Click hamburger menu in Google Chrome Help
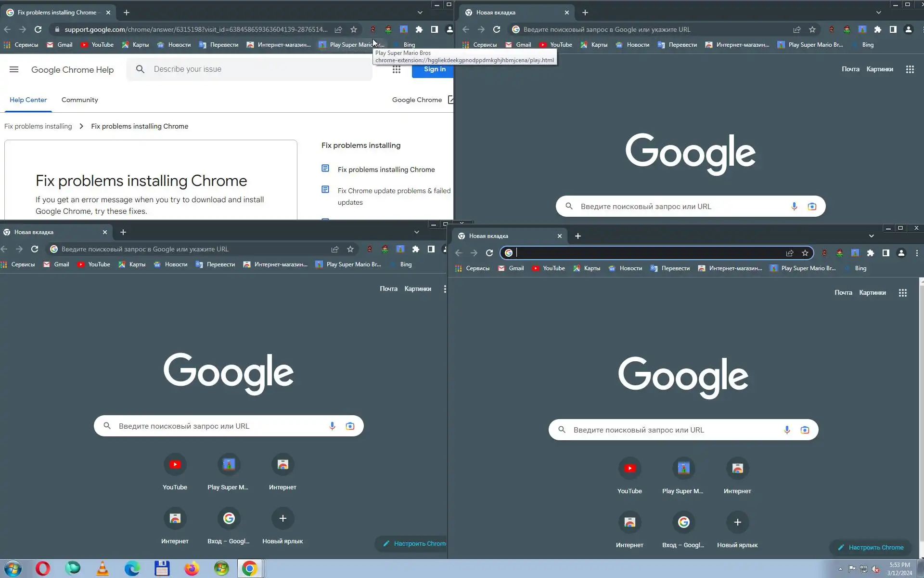Viewport: 924px width, 578px height. tap(14, 69)
